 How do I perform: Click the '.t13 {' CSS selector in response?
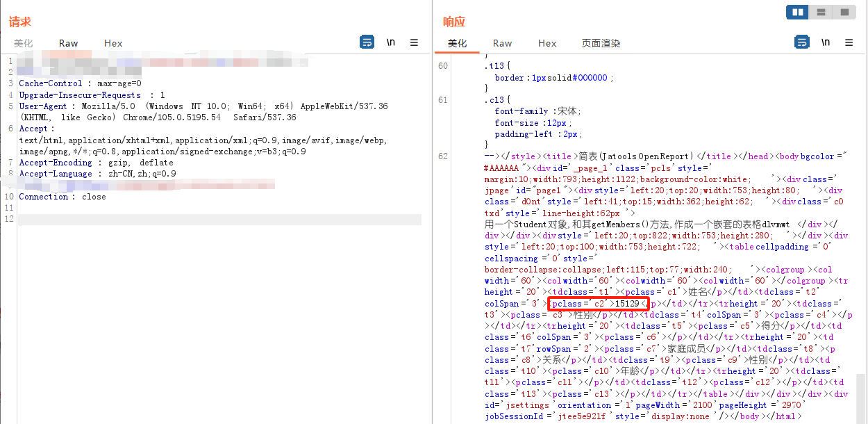tap(497, 66)
